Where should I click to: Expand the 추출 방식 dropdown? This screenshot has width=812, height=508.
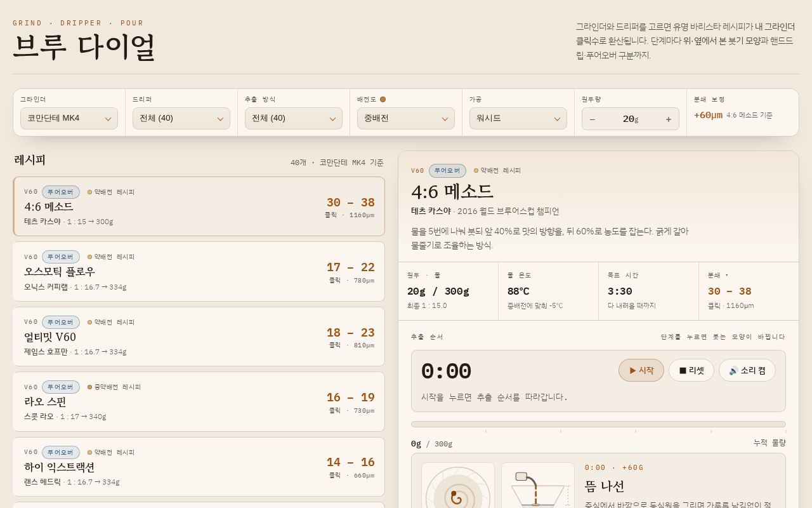pyautogui.click(x=294, y=118)
